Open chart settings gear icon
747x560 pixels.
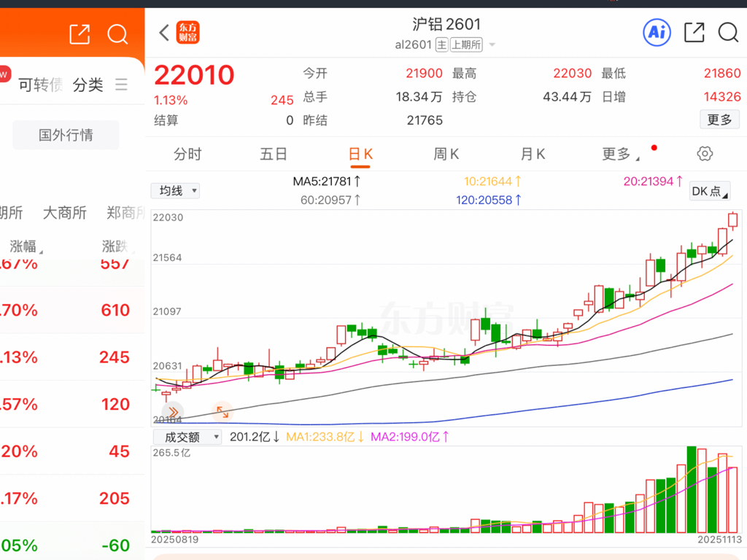[705, 153]
